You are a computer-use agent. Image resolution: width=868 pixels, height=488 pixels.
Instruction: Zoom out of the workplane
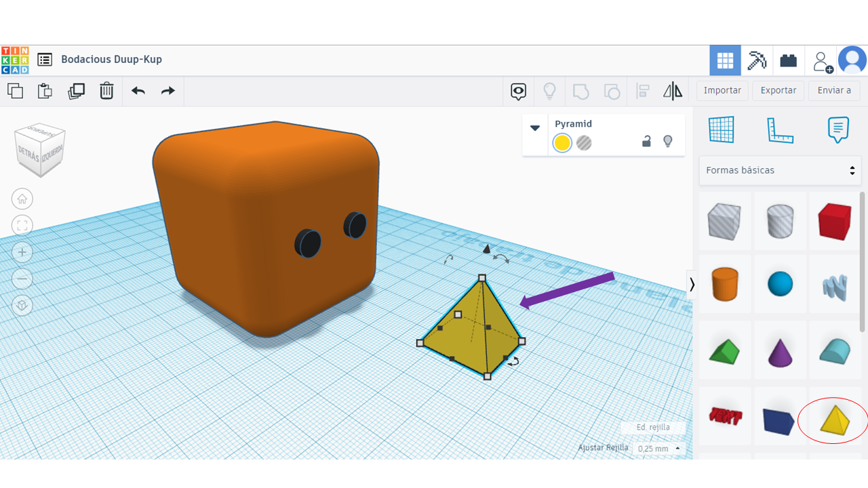click(22, 279)
